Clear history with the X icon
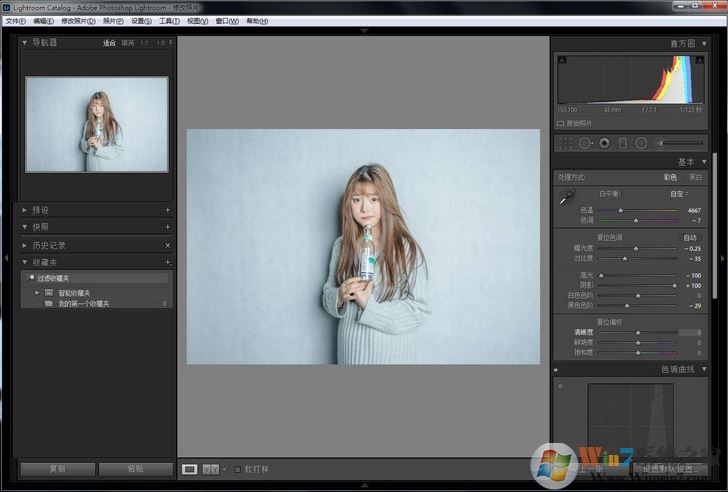Image resolution: width=728 pixels, height=492 pixels. point(167,245)
